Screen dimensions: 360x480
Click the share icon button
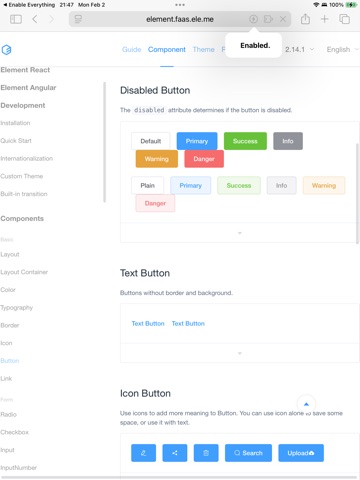175,453
